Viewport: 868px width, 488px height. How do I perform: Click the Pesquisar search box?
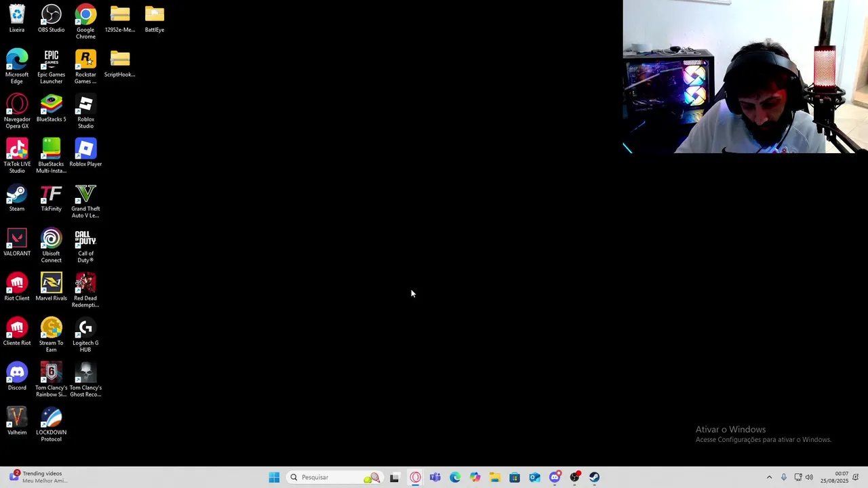334,477
